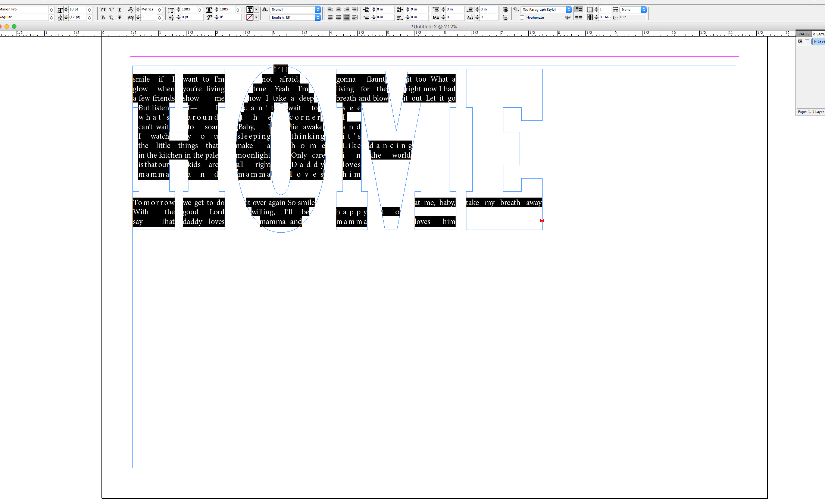This screenshot has width=825, height=504.
Task: Click the left indent 0 in field
Action: [385, 10]
